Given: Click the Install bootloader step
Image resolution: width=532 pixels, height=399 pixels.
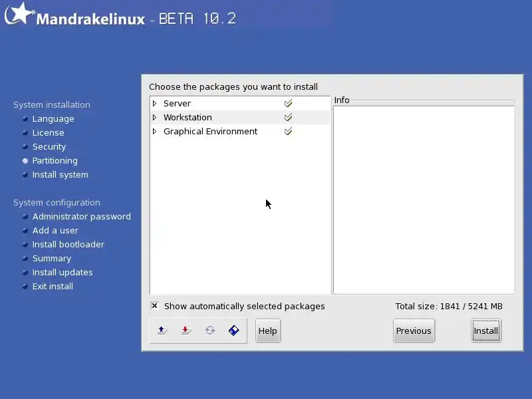Looking at the screenshot, I should 68,244.
